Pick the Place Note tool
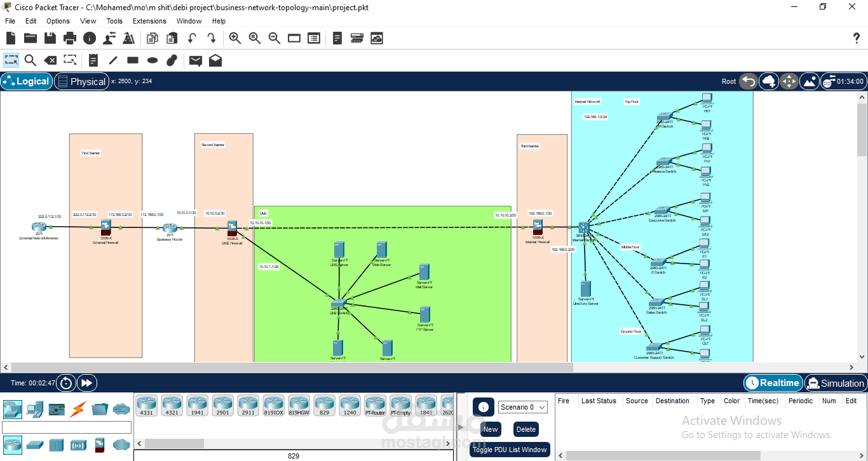The width and height of the screenshot is (868, 461). point(93,60)
